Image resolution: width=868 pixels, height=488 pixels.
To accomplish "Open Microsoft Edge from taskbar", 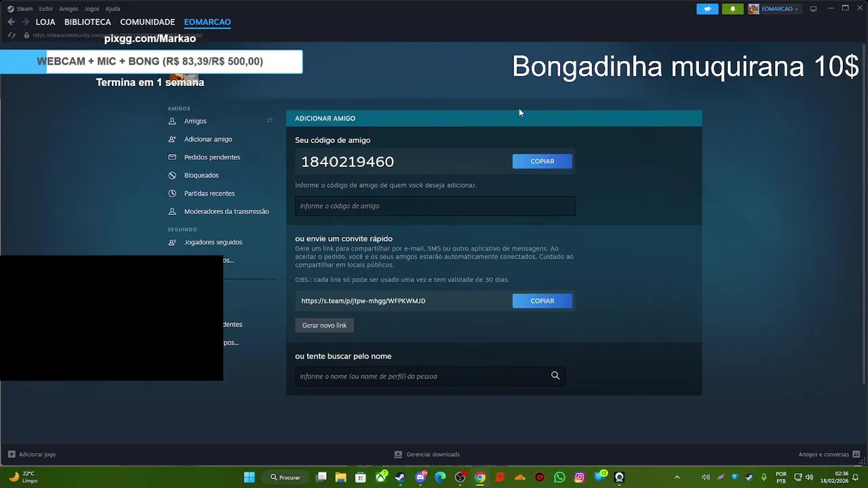I will (440, 477).
